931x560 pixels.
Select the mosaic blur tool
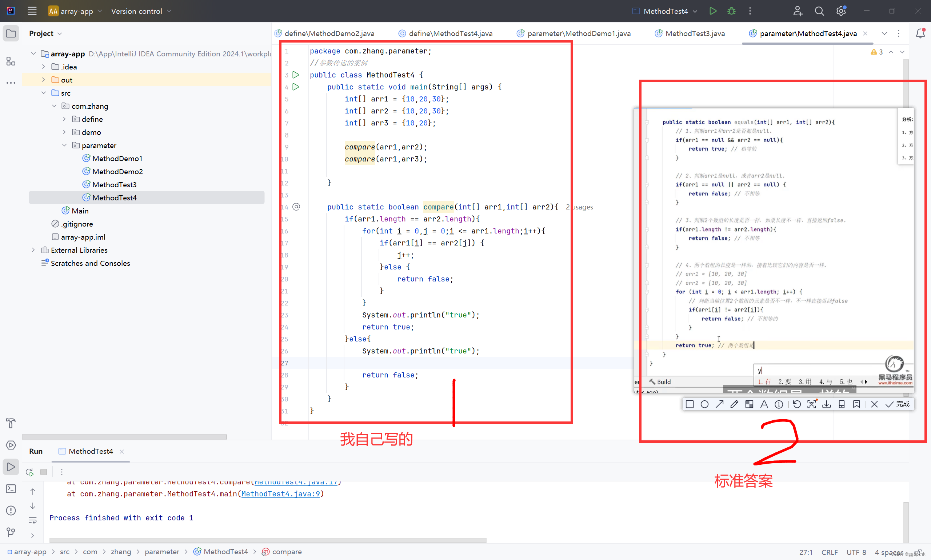coord(749,404)
